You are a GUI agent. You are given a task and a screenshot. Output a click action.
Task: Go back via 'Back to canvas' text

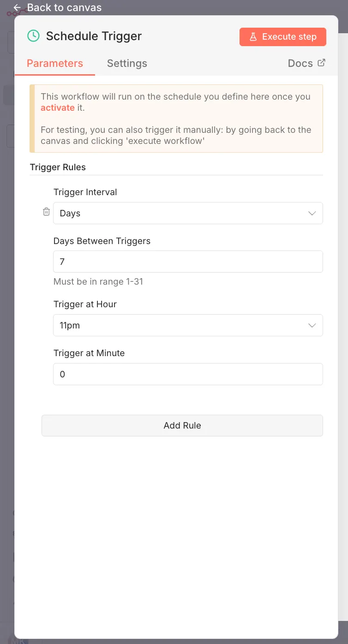[64, 8]
